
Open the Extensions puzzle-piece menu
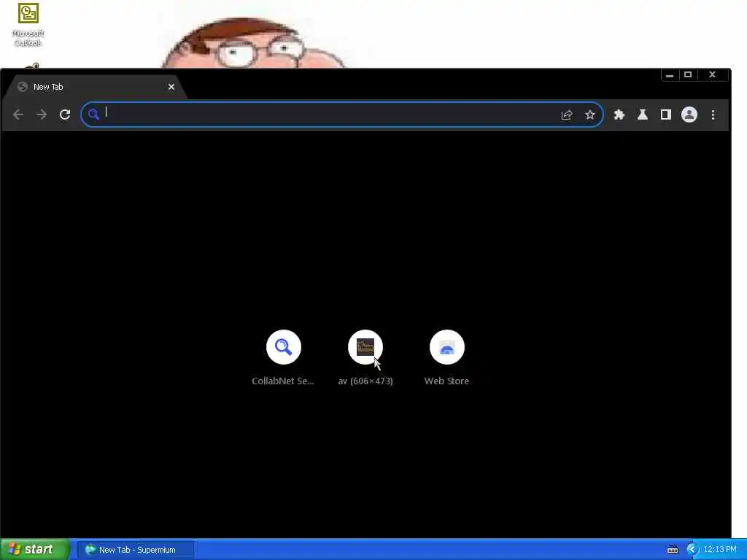click(619, 114)
